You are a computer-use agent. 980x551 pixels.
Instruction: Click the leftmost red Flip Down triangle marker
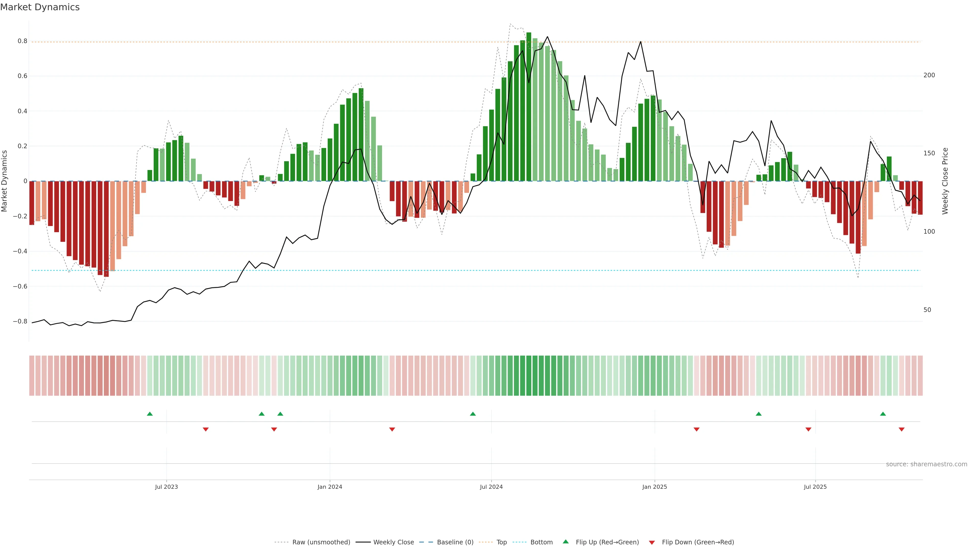206,429
